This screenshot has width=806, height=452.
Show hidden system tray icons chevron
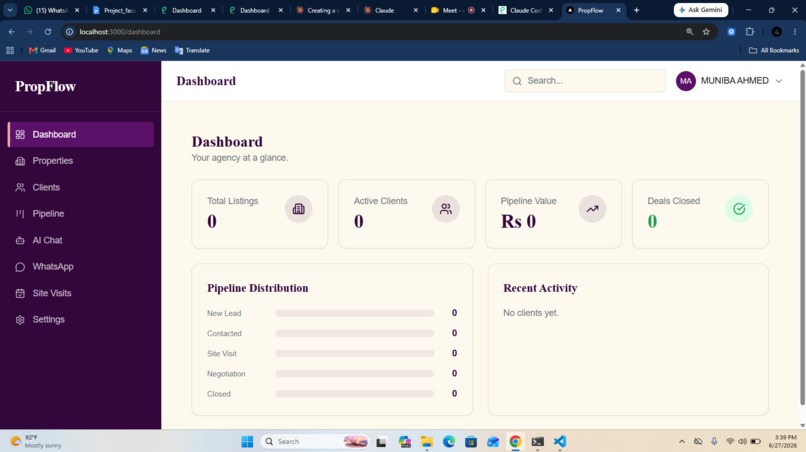tap(682, 441)
